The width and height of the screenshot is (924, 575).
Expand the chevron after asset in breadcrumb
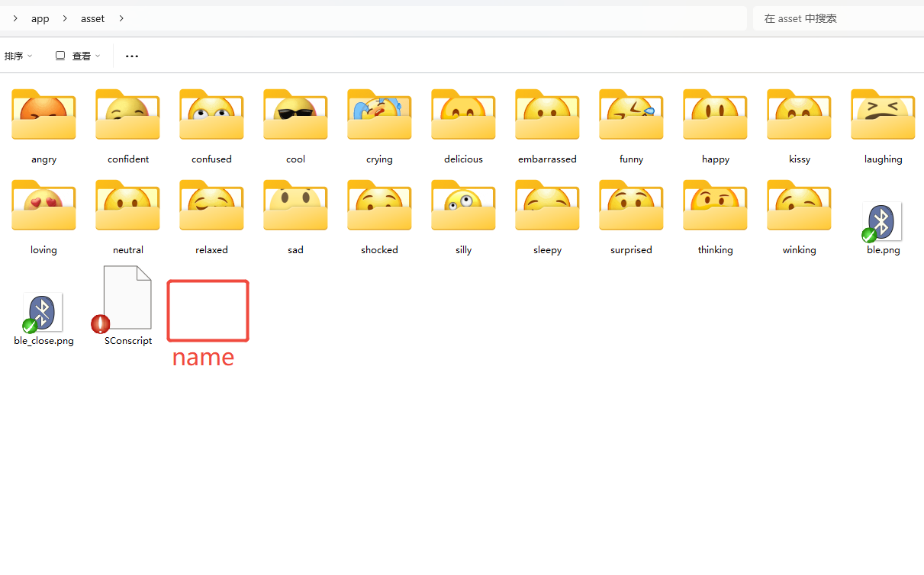point(121,18)
